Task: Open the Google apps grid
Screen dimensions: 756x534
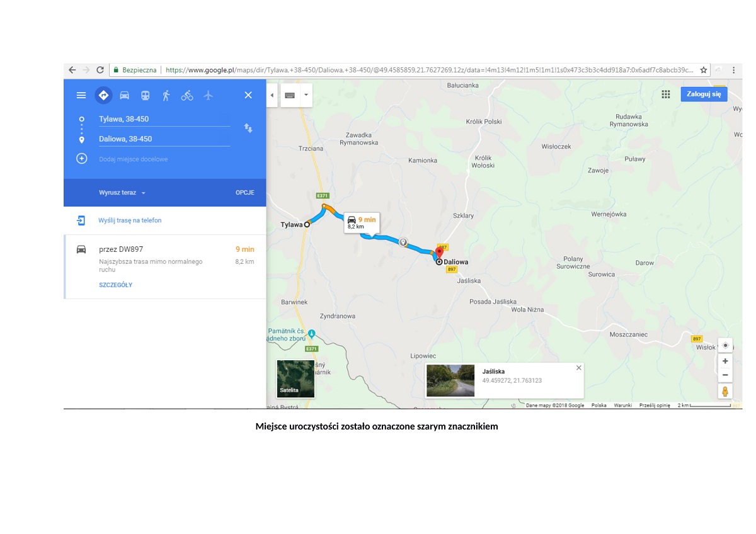Action: click(x=666, y=94)
